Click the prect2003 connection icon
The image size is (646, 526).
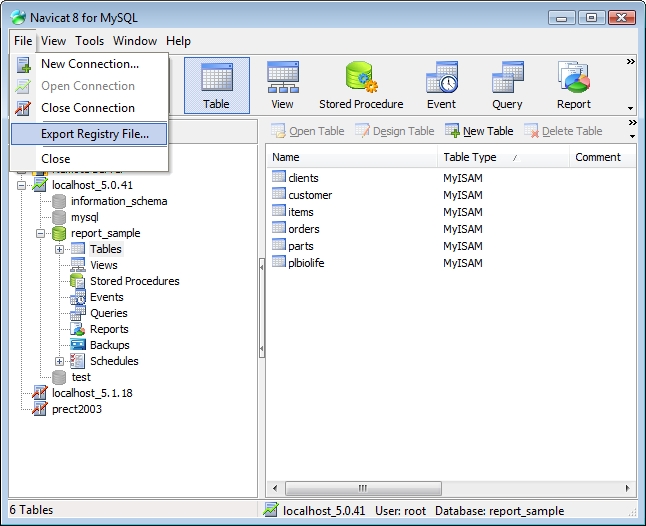(40, 409)
